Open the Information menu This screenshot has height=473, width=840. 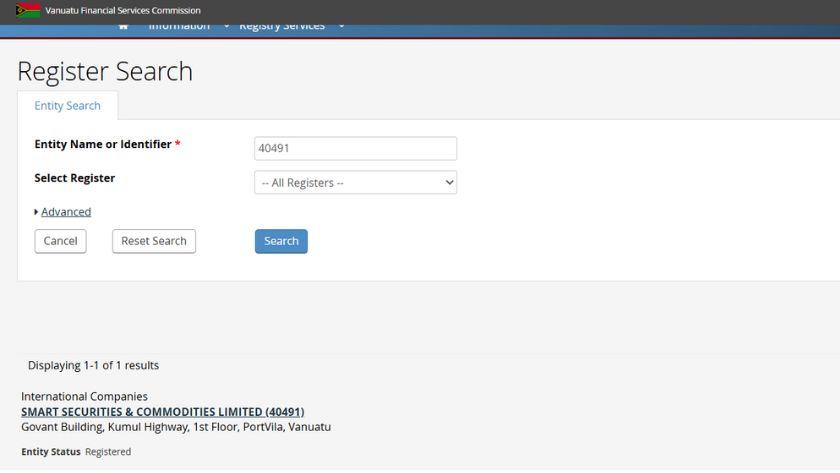[179, 27]
